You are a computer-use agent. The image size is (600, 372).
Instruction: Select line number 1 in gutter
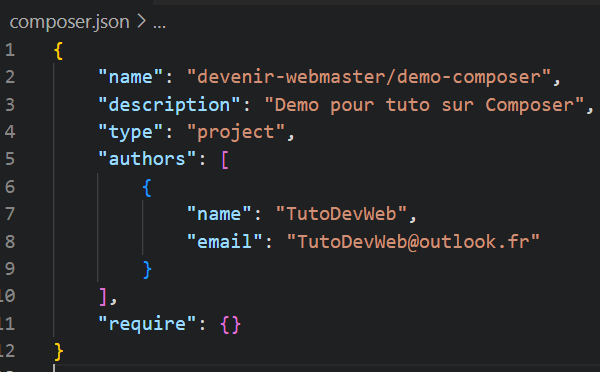(10, 50)
